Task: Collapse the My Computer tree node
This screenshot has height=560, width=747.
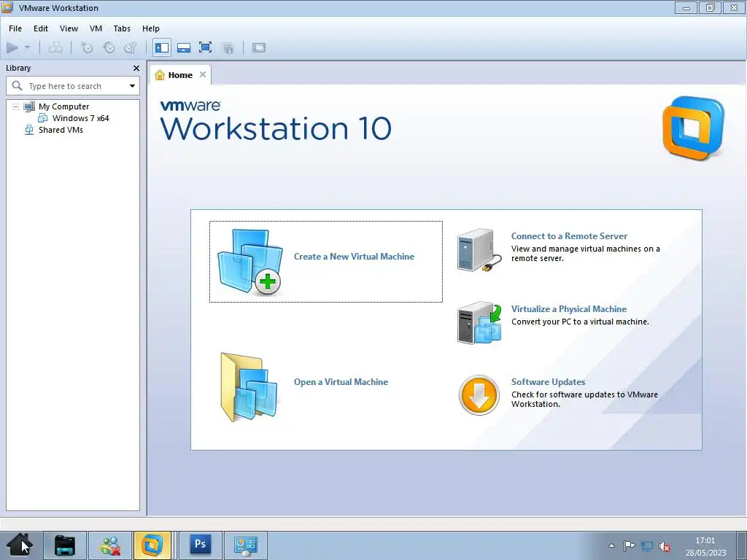Action: coord(15,106)
